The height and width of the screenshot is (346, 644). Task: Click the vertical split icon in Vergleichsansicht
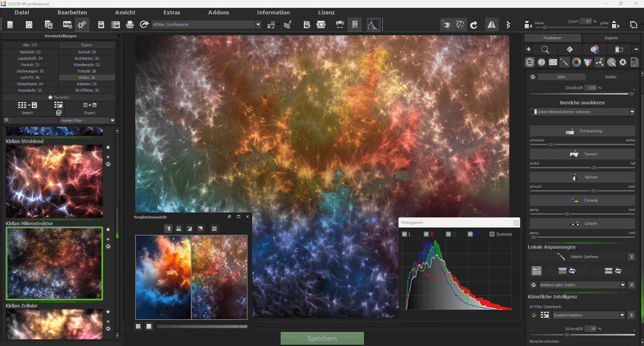pos(168,229)
